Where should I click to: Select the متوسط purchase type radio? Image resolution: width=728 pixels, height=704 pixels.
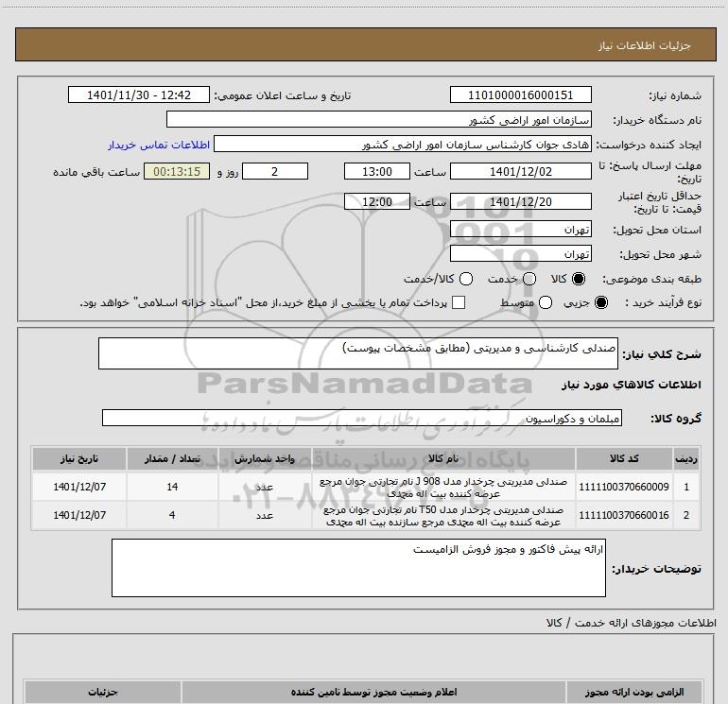546,302
